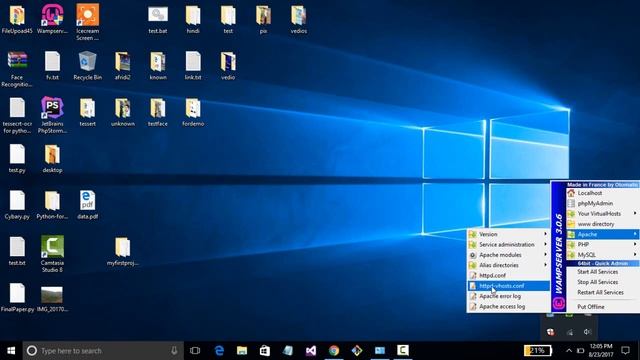The width and height of the screenshot is (640, 360).
Task: Open phpMyAdmin from Wampserver menu
Action: (602, 203)
